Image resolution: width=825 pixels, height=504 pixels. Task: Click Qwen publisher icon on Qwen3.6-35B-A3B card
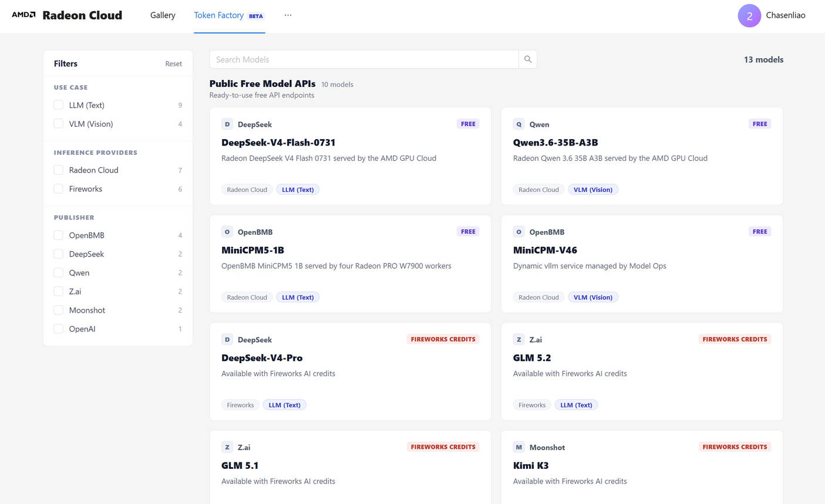[x=519, y=124]
